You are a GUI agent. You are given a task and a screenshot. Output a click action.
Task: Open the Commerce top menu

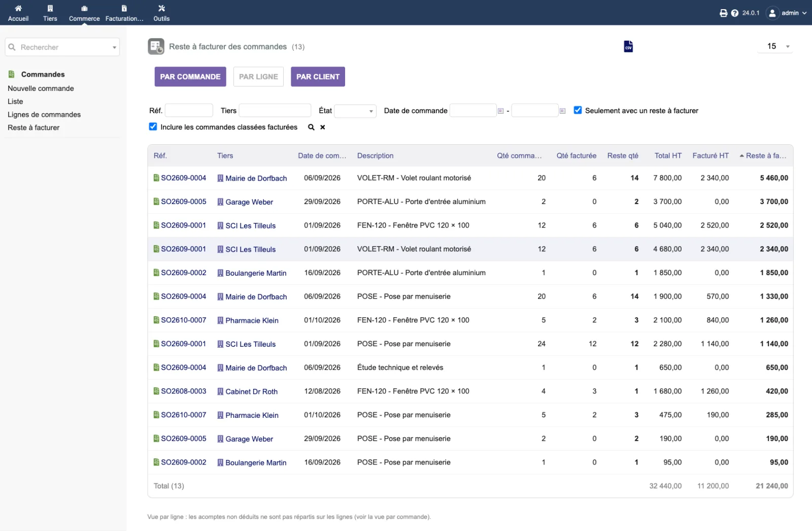84,13
